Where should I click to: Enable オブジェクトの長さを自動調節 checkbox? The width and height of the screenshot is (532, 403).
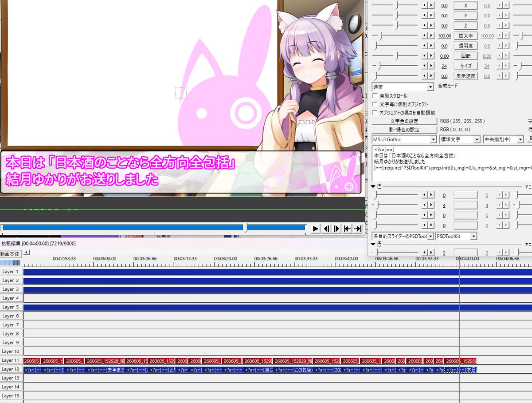(x=376, y=113)
